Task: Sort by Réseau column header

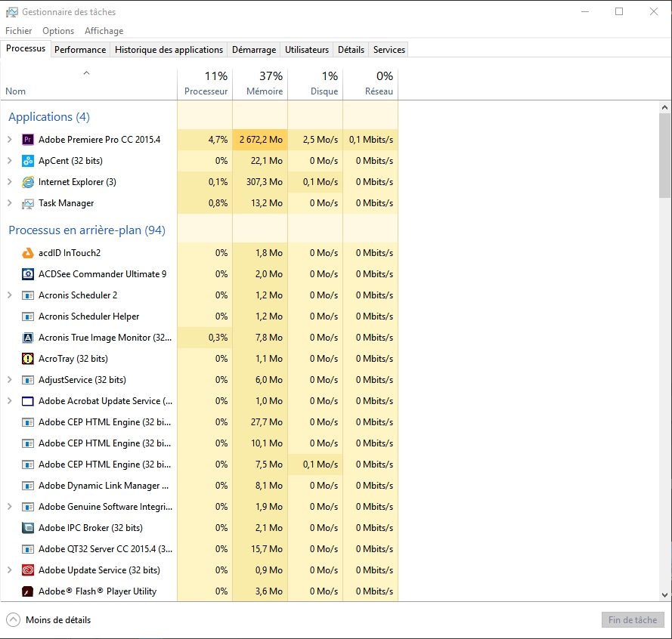Action: (370, 85)
